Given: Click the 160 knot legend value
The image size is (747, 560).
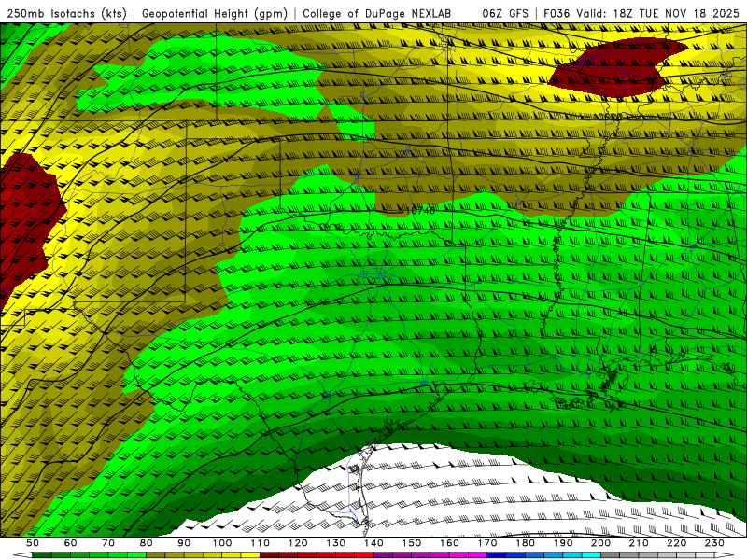Looking at the screenshot, I should coord(449,543).
